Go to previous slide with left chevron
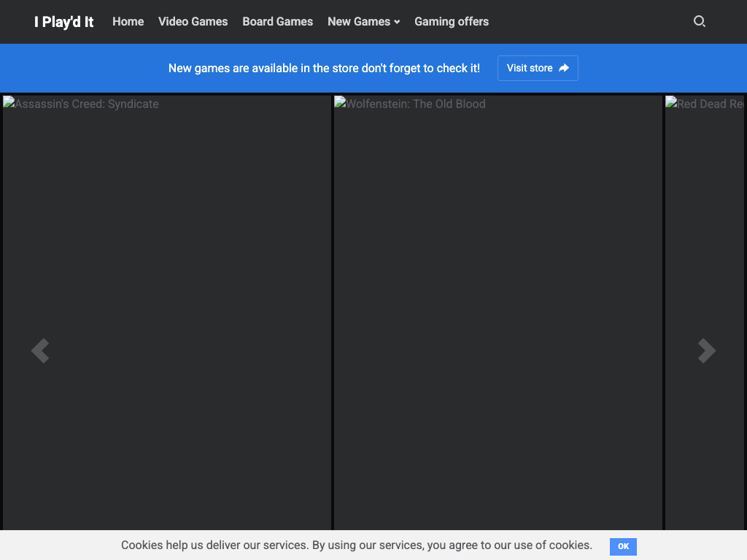The height and width of the screenshot is (560, 747). coord(40,351)
